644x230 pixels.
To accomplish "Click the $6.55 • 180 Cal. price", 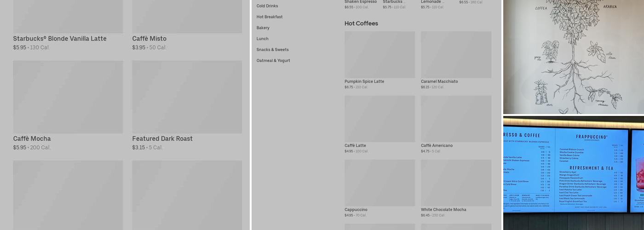I will tap(471, 2).
